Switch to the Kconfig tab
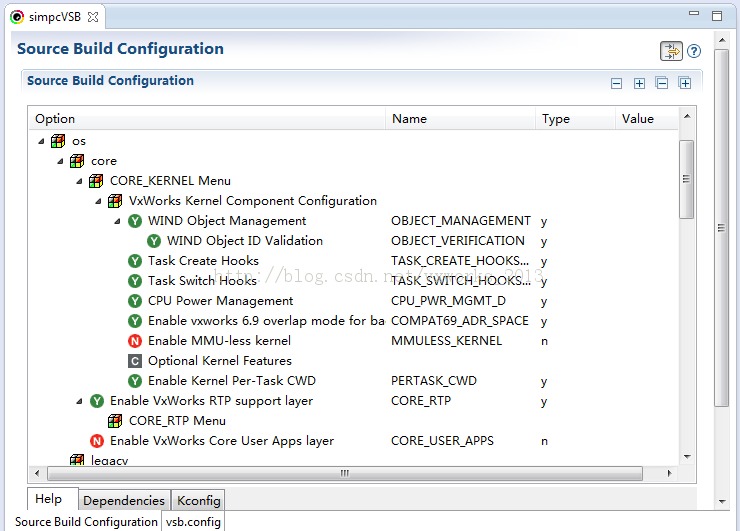 pos(198,500)
